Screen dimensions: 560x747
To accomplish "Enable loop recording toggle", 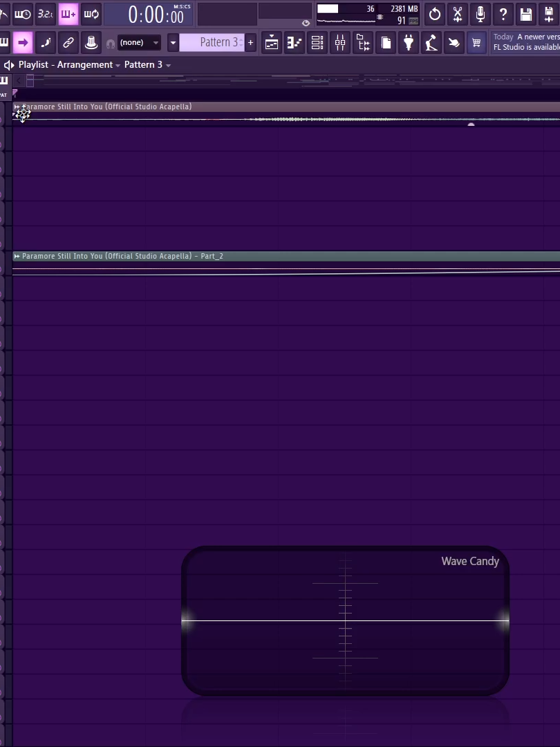I will pyautogui.click(x=91, y=14).
